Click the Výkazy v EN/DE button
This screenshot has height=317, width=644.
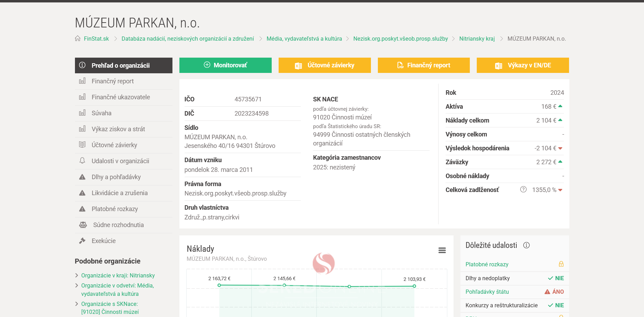[523, 65]
